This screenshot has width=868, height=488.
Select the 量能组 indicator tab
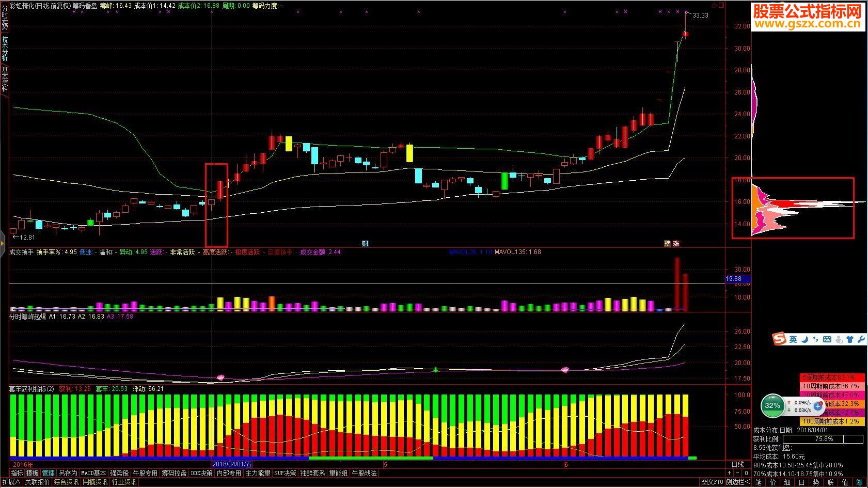[x=339, y=473]
